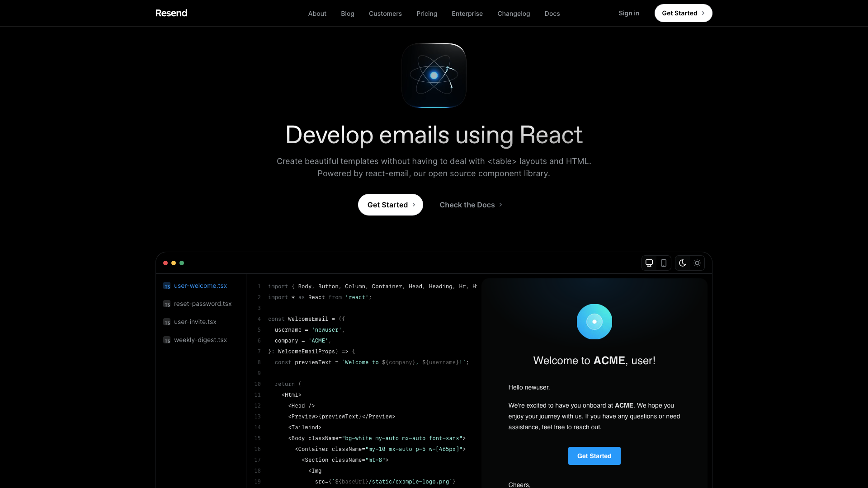Click the <Preview> code line
The image size is (868, 488).
342,417
